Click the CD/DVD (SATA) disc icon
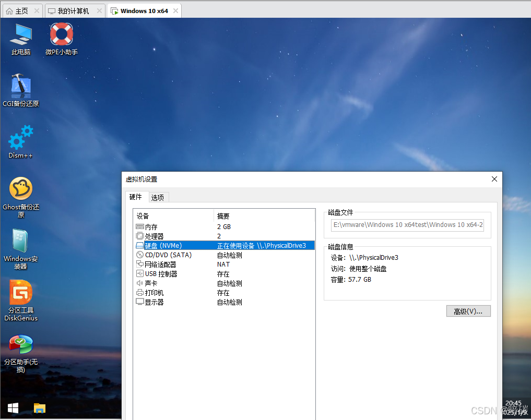531x420 pixels. (140, 255)
